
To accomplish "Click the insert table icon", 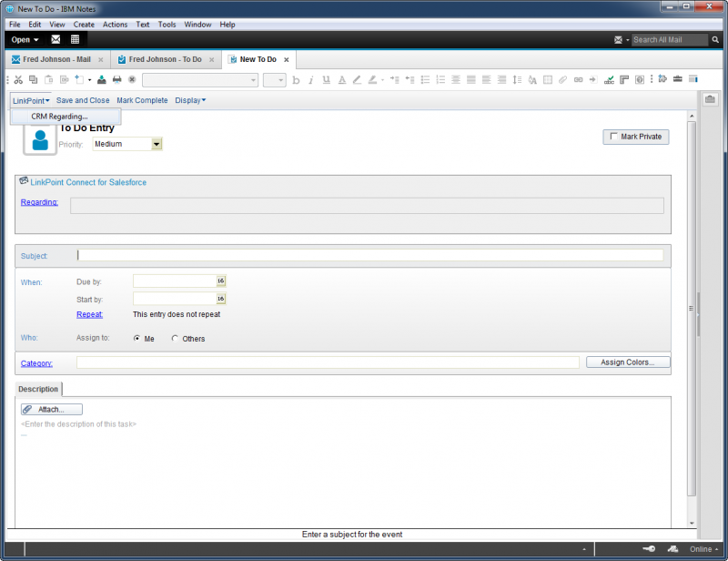I will point(548,80).
